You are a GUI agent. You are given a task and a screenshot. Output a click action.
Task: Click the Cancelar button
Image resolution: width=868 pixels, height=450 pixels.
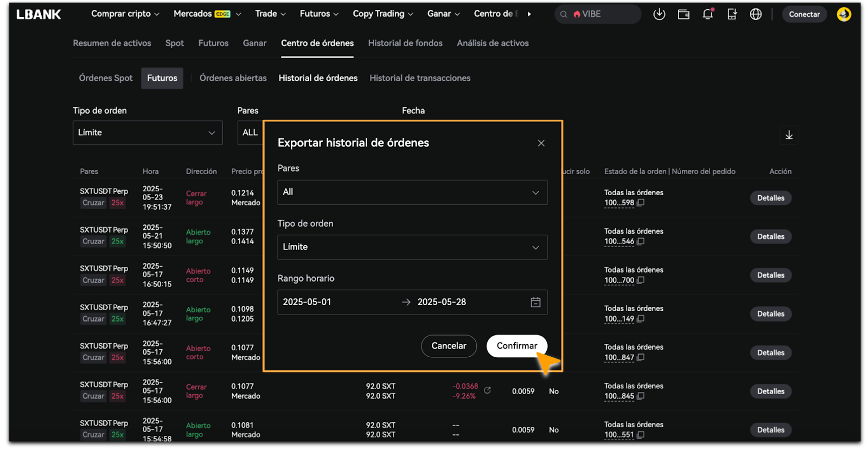pos(449,346)
